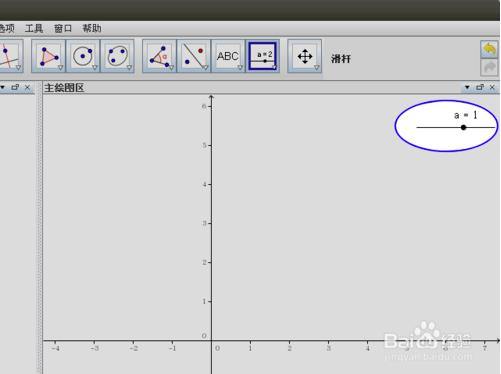The image size is (501, 374).
Task: Click the yellow Undo arrow
Action: (489, 49)
